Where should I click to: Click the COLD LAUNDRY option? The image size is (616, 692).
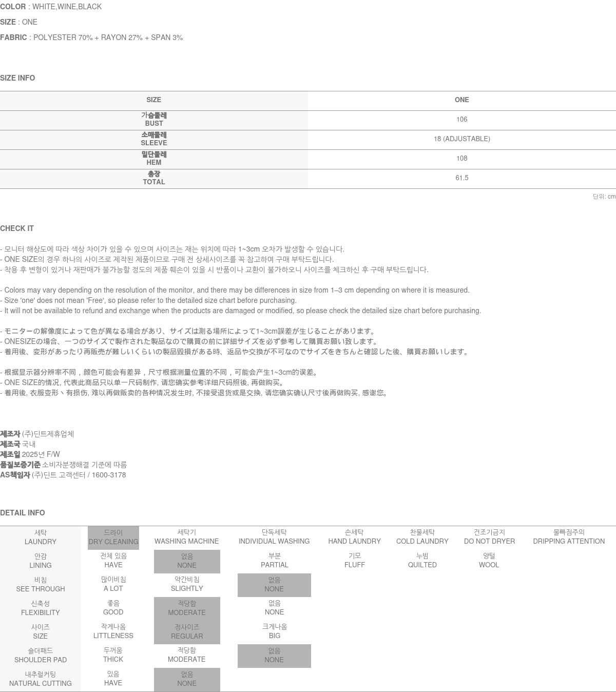point(422,537)
